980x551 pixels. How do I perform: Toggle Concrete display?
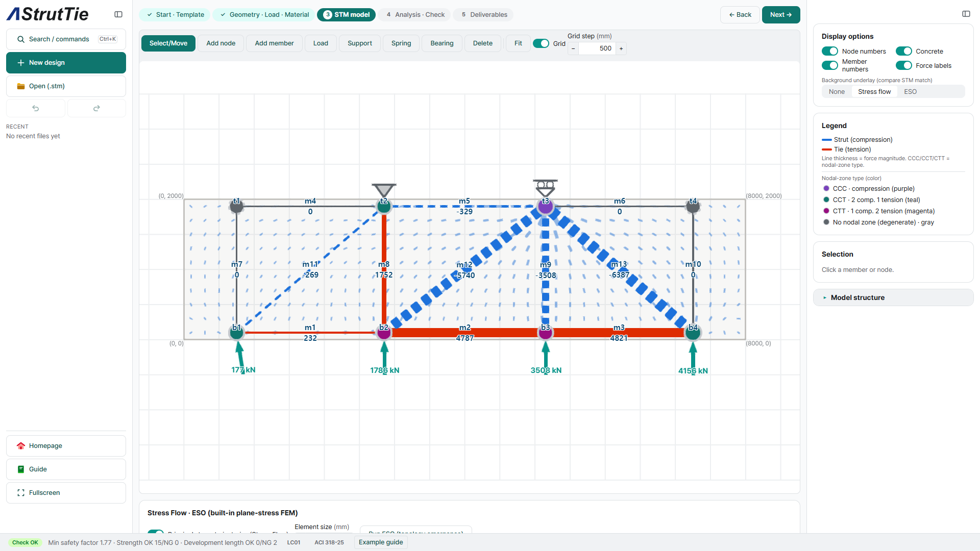click(904, 51)
